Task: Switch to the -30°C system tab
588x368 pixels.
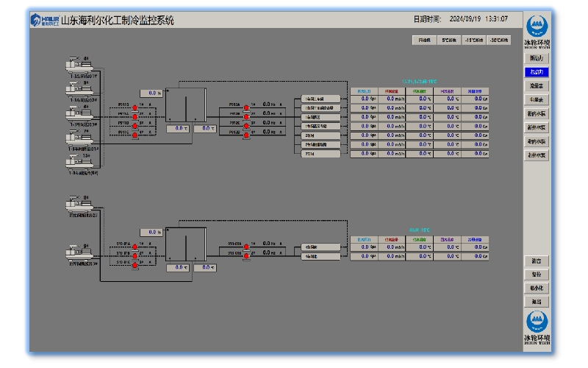Action: pos(499,40)
